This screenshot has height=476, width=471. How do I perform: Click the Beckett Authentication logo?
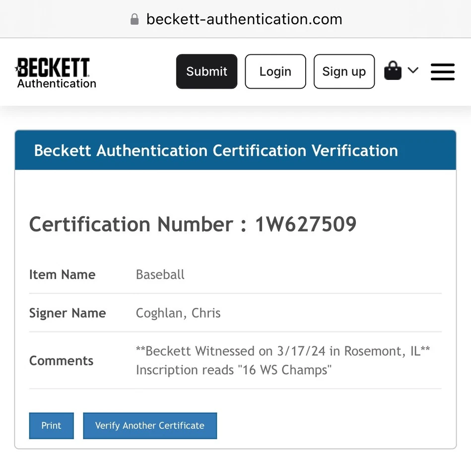pyautogui.click(x=56, y=72)
